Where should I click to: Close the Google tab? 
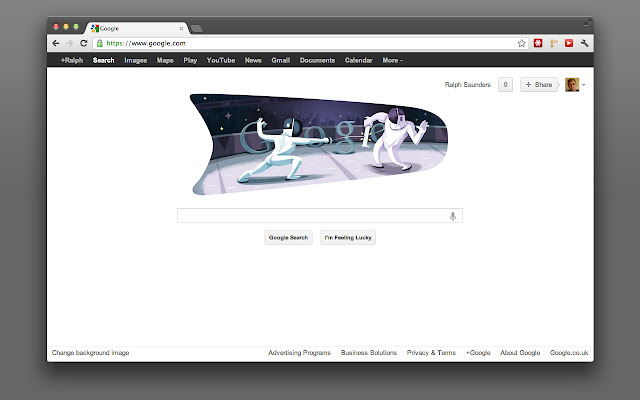(181, 28)
